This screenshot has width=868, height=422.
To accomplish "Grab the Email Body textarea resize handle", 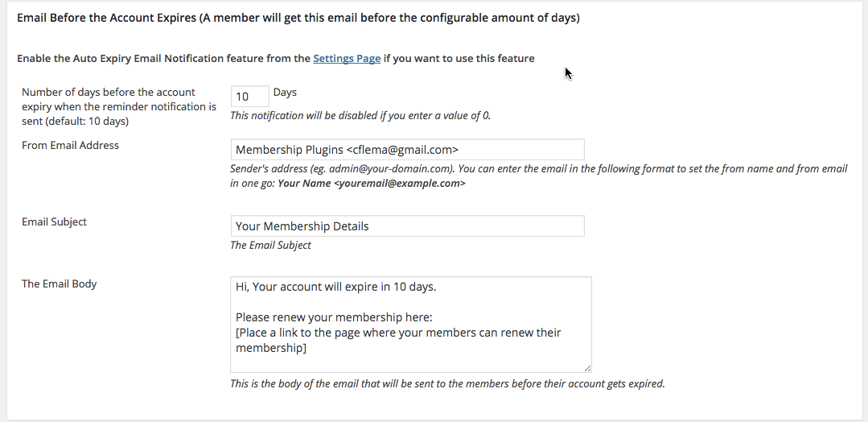I will 586,366.
